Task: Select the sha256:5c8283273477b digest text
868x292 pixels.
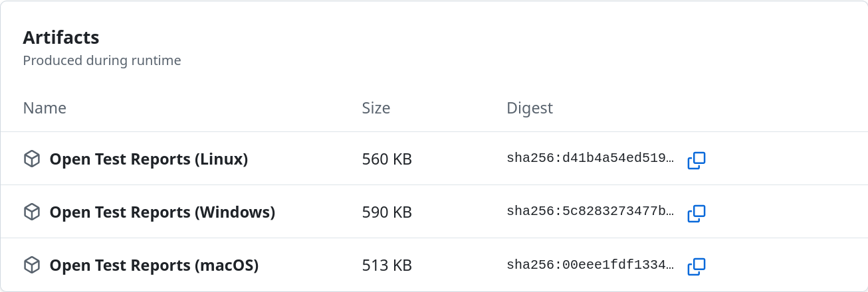Action: [x=590, y=212]
